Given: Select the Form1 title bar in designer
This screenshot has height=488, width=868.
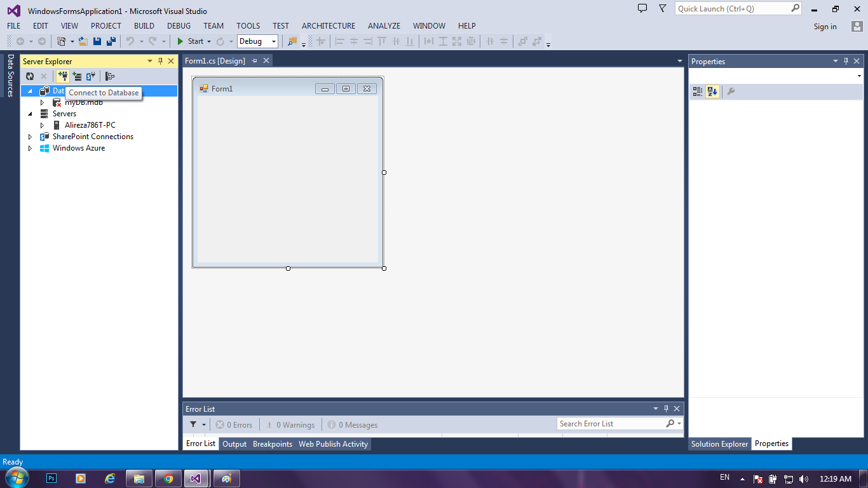Looking at the screenshot, I should (288, 88).
